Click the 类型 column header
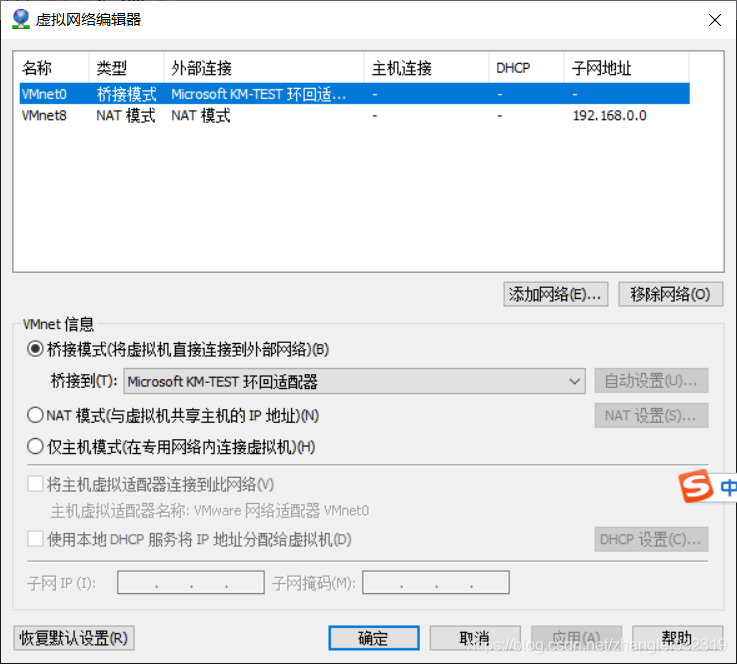The width and height of the screenshot is (737, 664). click(x=126, y=68)
